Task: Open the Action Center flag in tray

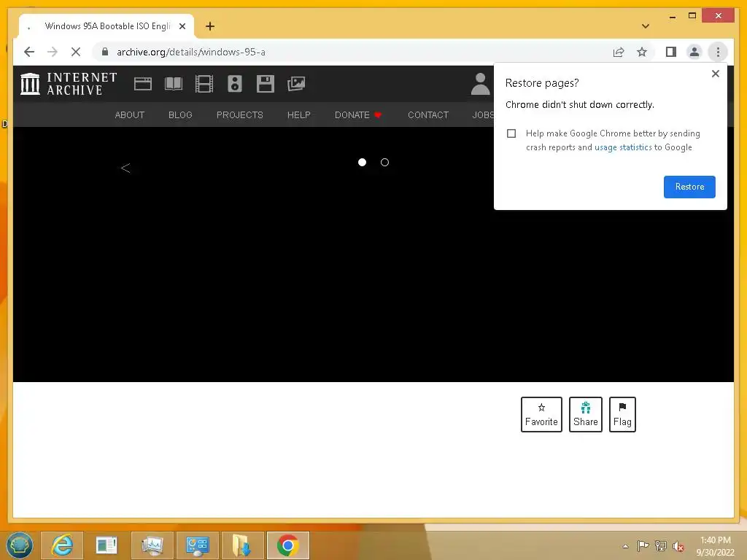Action: point(643,546)
